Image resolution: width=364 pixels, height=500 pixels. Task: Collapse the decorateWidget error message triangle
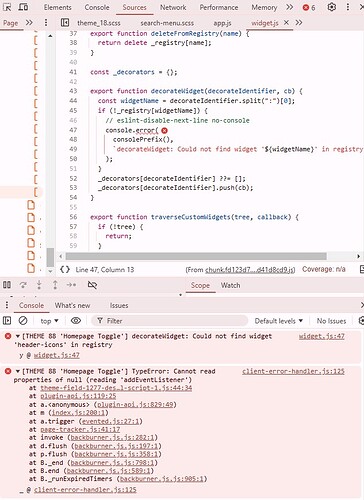pyautogui.click(x=18, y=336)
